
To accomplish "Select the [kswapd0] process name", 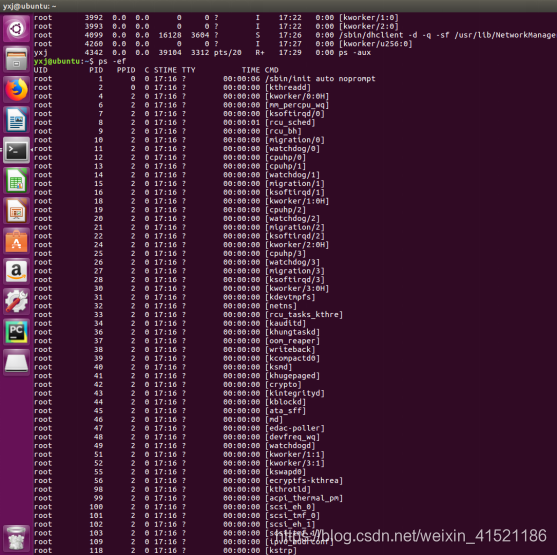I will (x=285, y=472).
